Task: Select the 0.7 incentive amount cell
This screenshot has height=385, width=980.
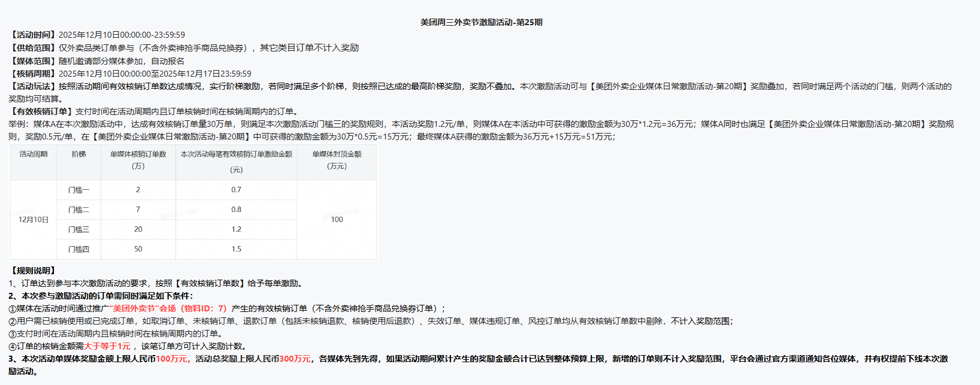Action: click(236, 190)
